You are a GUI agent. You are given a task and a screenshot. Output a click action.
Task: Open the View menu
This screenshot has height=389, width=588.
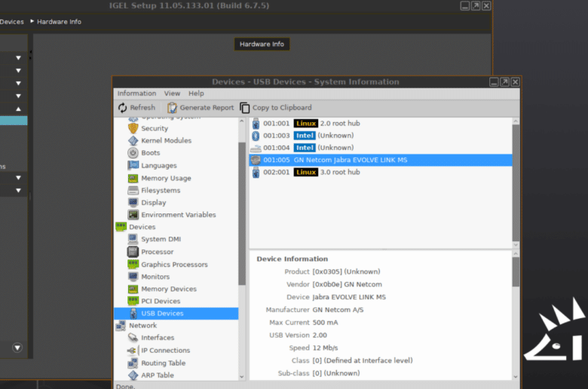coord(172,93)
